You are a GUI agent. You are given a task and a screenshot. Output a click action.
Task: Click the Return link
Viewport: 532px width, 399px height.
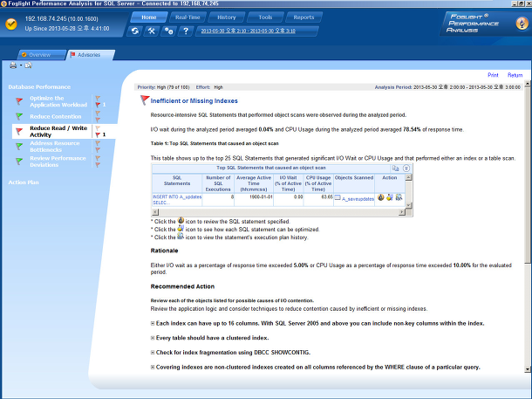515,75
